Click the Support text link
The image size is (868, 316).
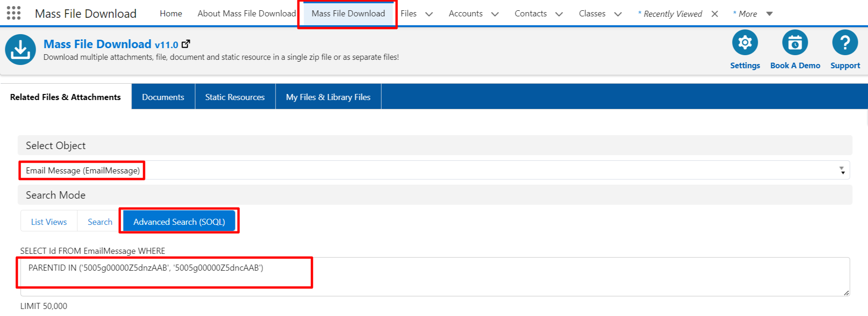[x=845, y=65]
